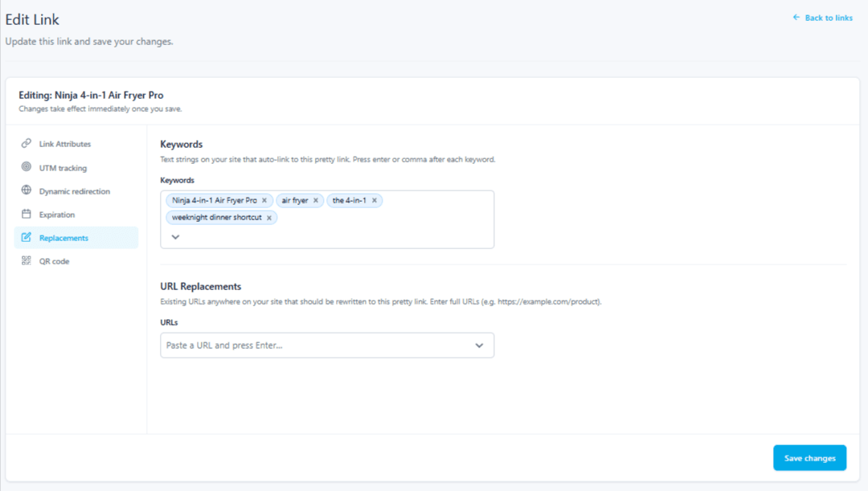Viewport: 868px width, 491px height.
Task: Click the chain icon beside Link Attributes
Action: 26,143
